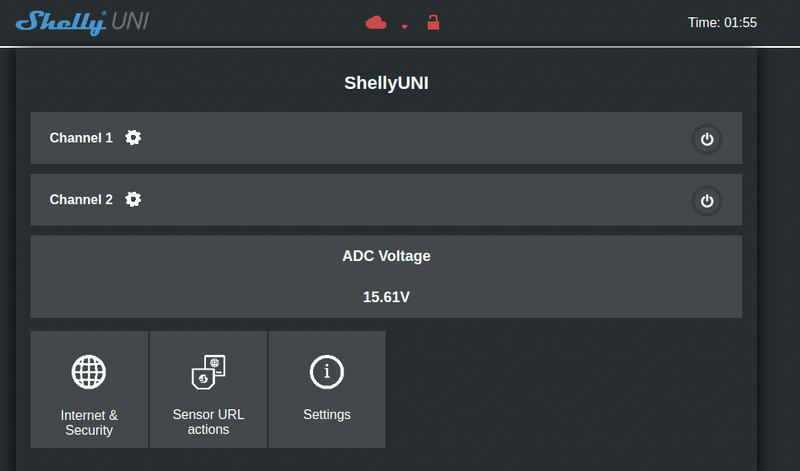Image resolution: width=800 pixels, height=471 pixels.
Task: Open Channel 1 settings gear
Action: (133, 138)
